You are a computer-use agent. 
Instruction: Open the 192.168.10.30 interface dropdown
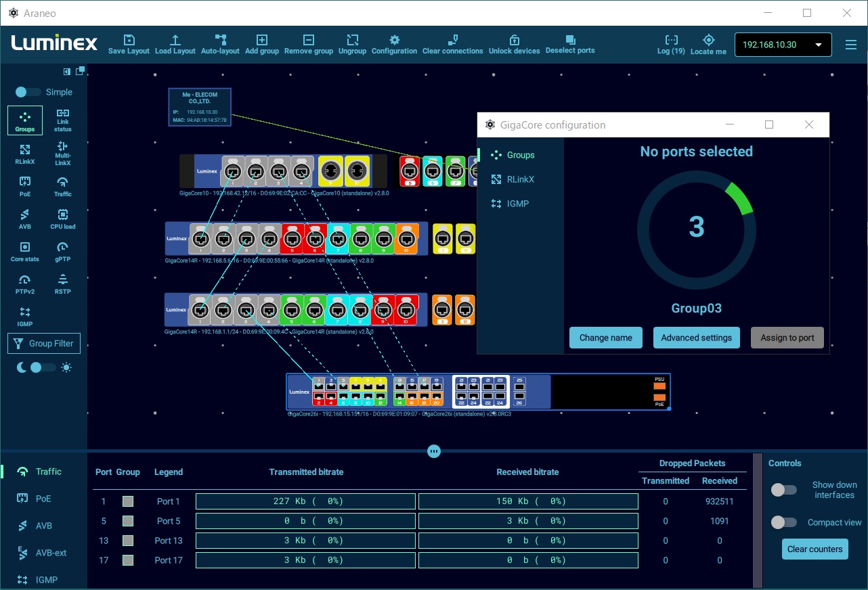pyautogui.click(x=783, y=45)
